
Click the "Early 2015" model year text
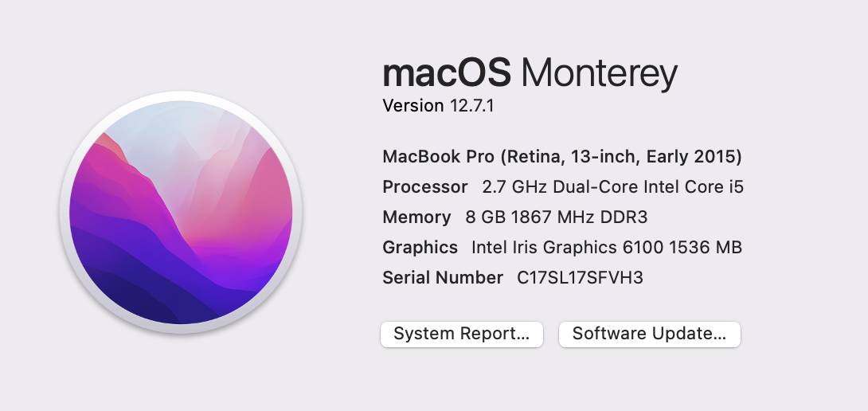point(694,157)
